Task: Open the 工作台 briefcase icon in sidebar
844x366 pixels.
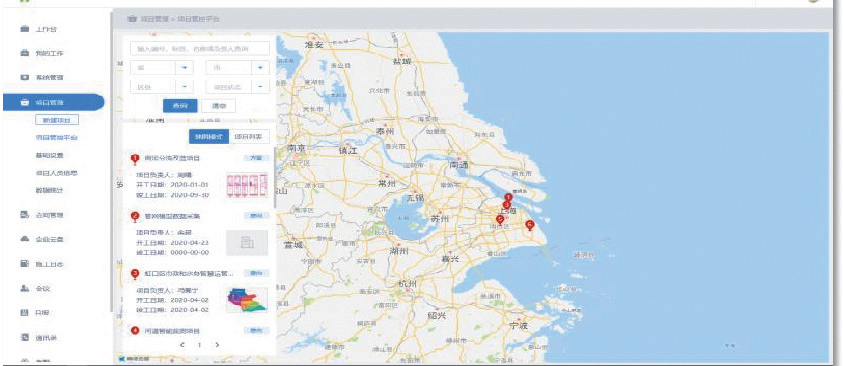Action: click(24, 28)
